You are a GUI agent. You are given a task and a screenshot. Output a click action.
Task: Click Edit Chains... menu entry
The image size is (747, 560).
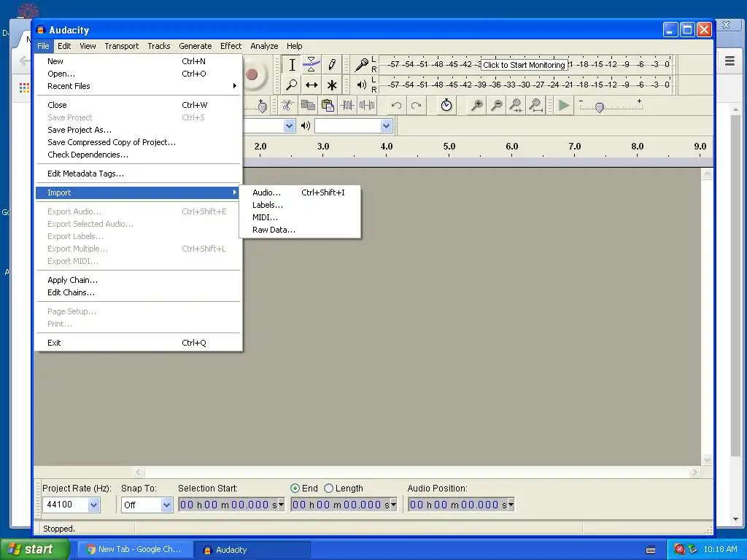pos(139,292)
